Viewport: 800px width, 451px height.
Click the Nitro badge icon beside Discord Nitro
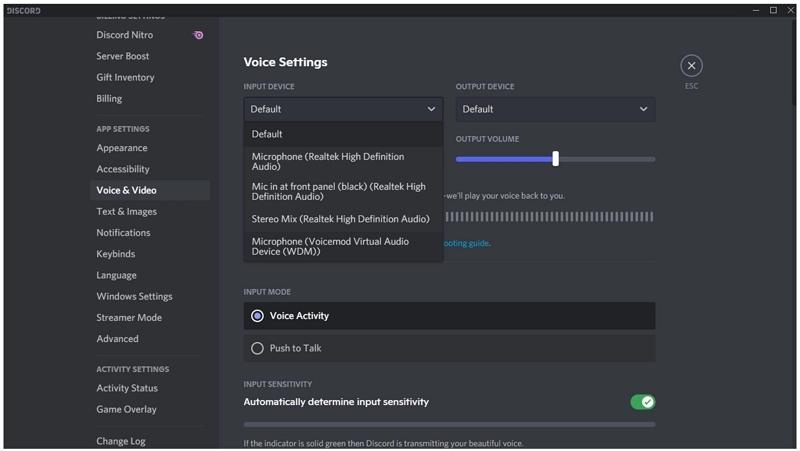click(x=198, y=35)
